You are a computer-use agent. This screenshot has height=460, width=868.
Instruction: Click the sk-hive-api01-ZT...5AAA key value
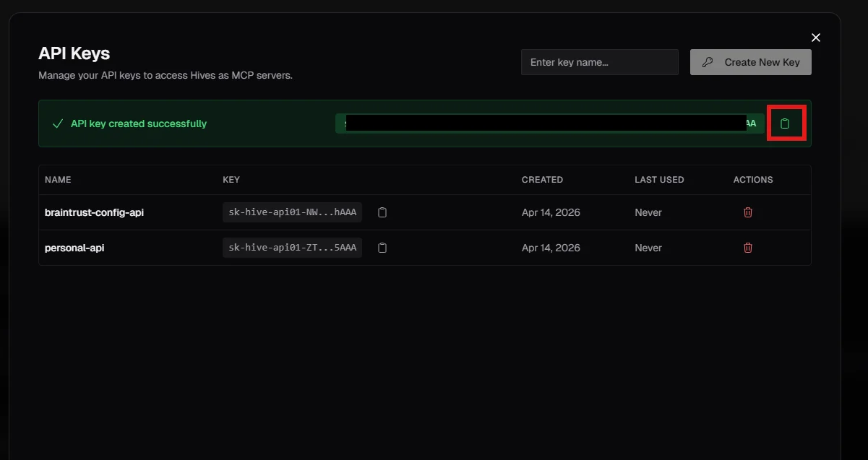coord(292,248)
